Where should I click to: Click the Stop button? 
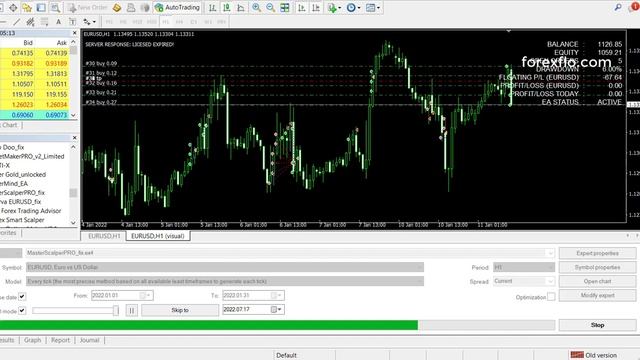tap(597, 325)
